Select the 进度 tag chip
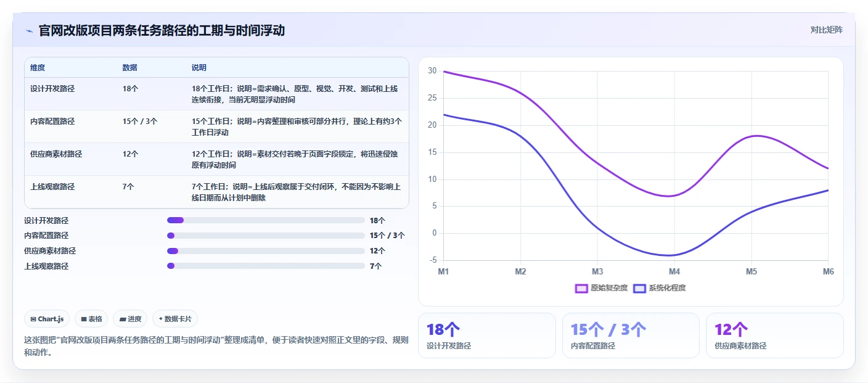868x383 pixels. [130, 319]
